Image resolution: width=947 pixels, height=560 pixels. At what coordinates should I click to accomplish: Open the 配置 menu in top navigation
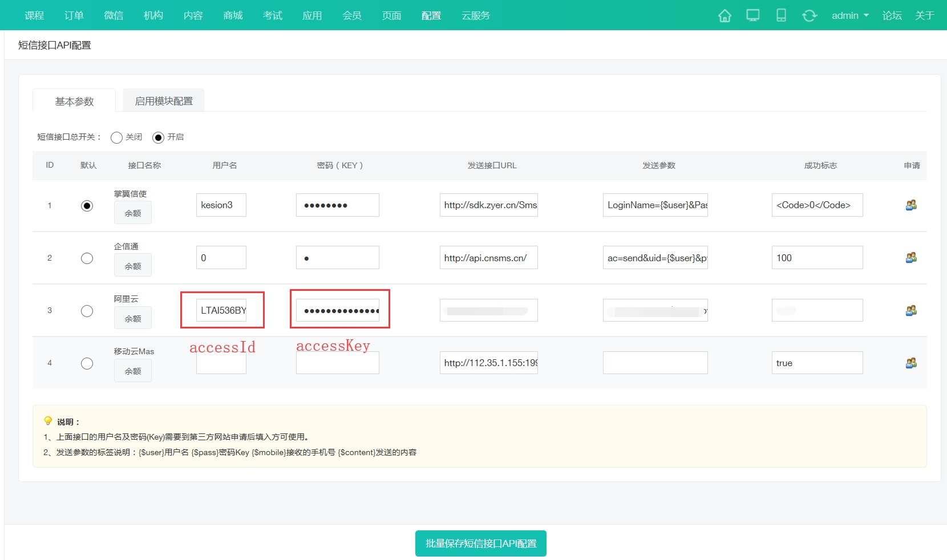431,15
